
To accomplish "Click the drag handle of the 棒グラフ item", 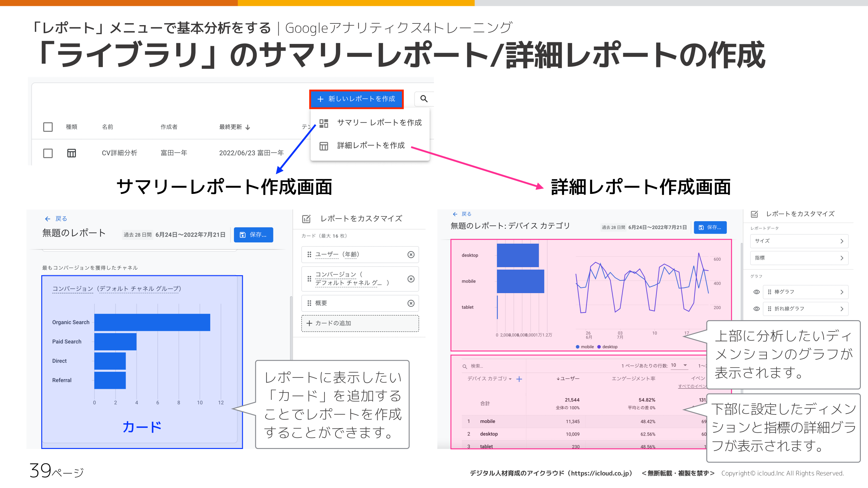I will click(x=770, y=291).
